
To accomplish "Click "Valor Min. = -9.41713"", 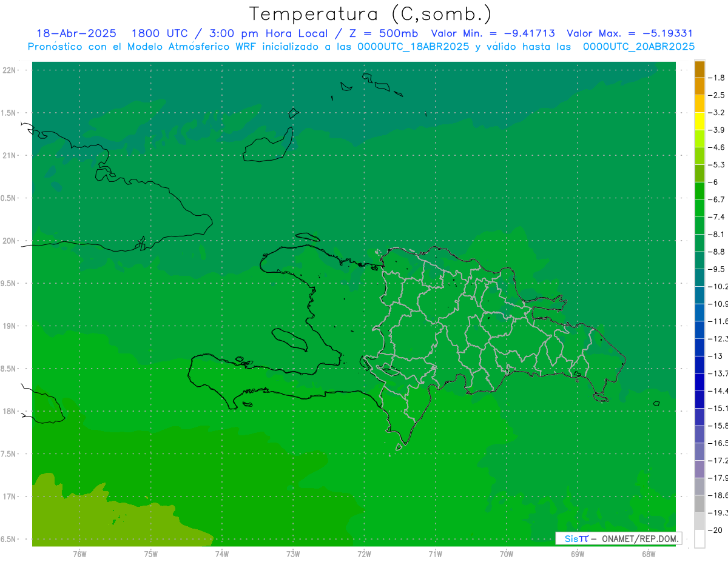I will point(493,33).
